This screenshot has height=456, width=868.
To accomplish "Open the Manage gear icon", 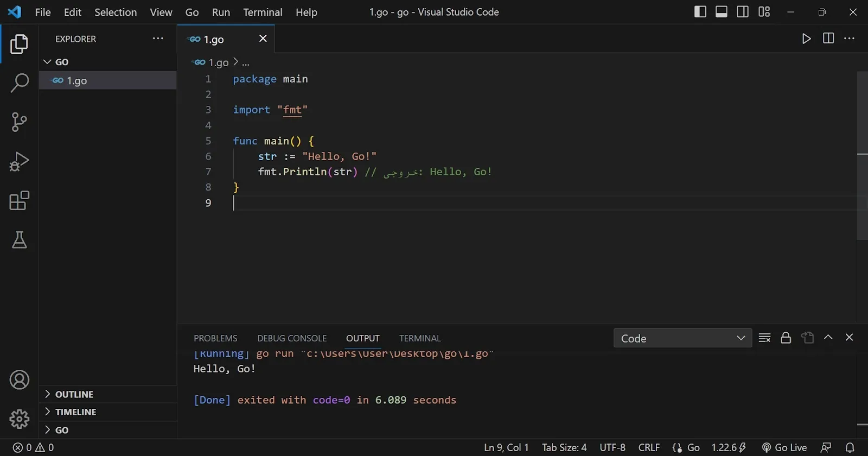I will pyautogui.click(x=19, y=419).
